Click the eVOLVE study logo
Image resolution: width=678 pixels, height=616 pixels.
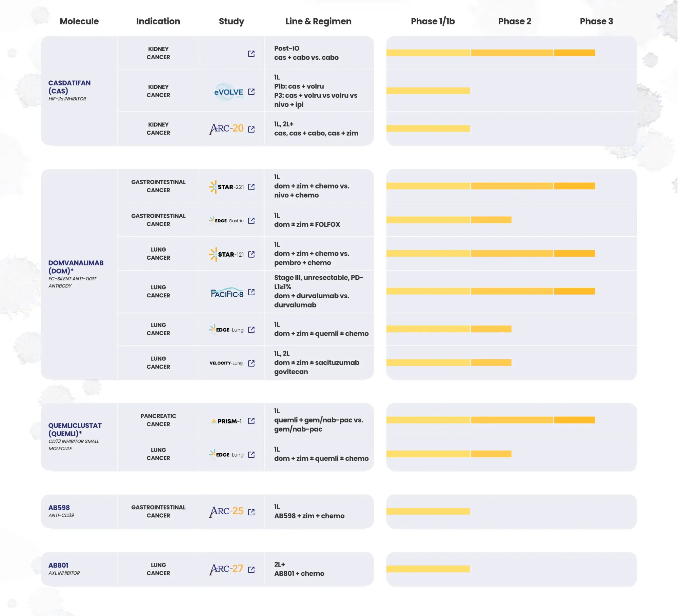pyautogui.click(x=229, y=92)
